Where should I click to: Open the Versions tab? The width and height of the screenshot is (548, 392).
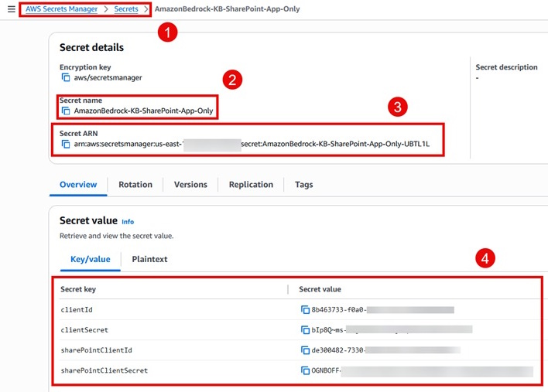[190, 185]
